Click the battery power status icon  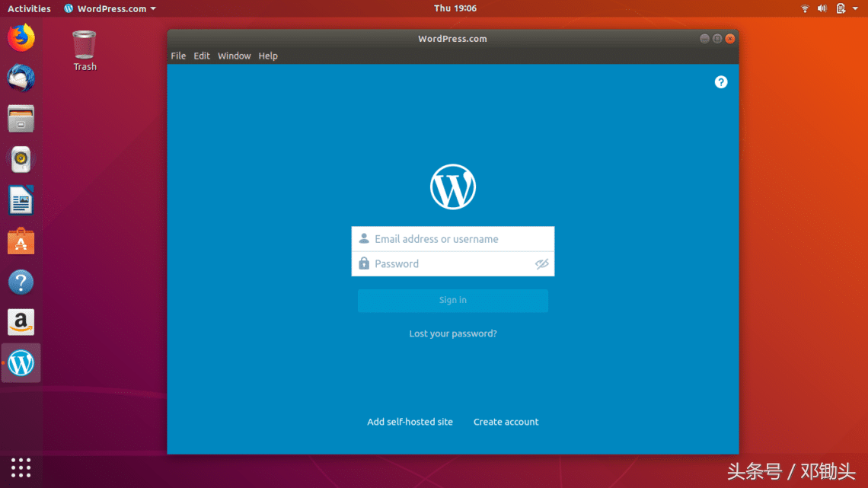[841, 8]
